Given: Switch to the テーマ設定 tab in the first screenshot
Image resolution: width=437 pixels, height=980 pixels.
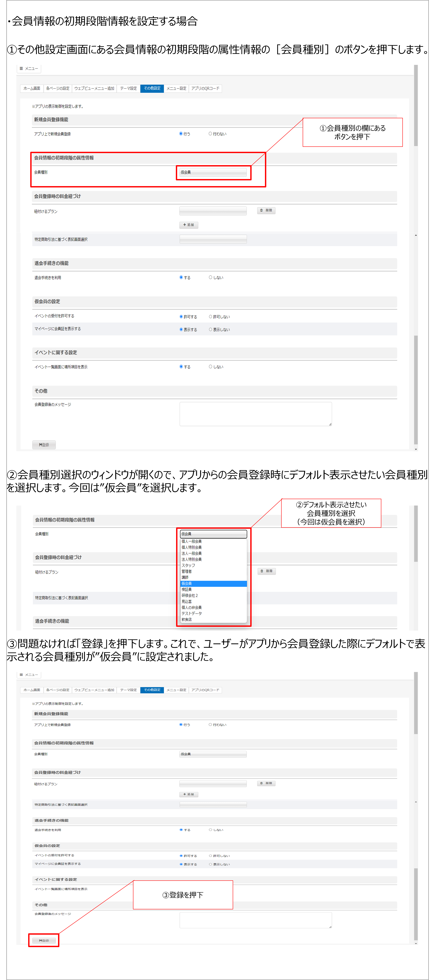Looking at the screenshot, I should pyautogui.click(x=129, y=88).
